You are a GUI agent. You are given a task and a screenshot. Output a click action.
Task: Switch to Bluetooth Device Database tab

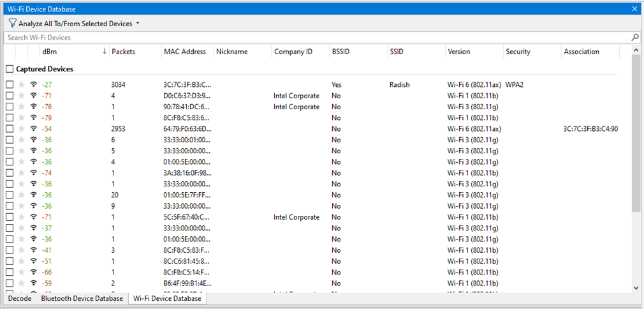(x=82, y=298)
